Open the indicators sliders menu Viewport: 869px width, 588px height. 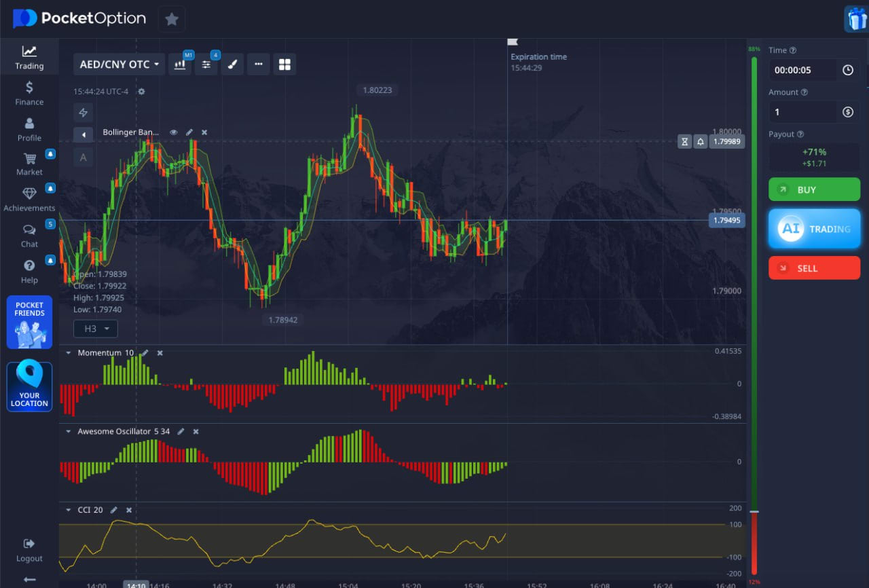pos(206,65)
